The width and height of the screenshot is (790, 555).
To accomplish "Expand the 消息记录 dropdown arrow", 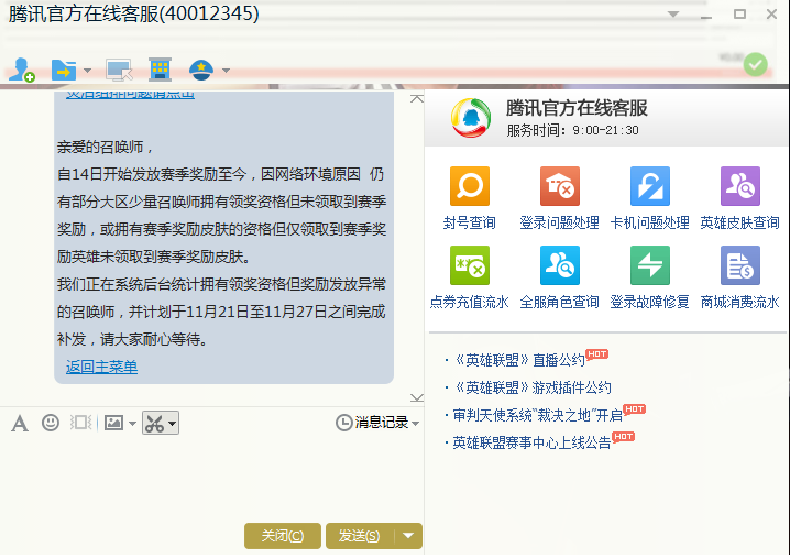I will [416, 424].
